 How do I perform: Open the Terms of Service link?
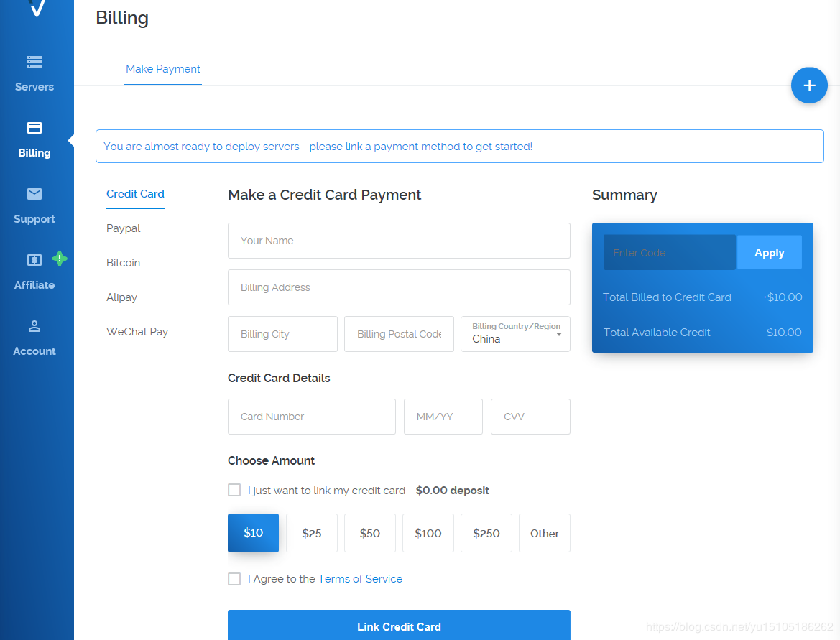tap(360, 579)
